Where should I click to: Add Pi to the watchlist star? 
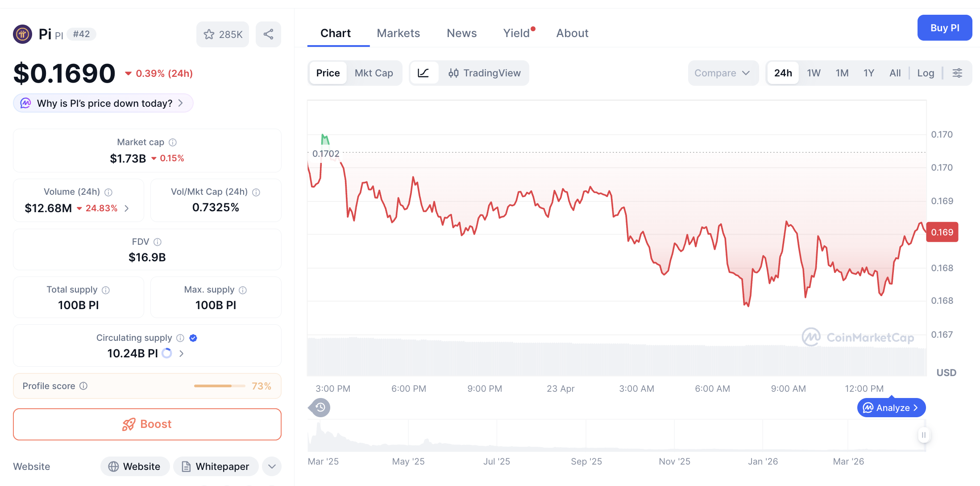click(209, 34)
